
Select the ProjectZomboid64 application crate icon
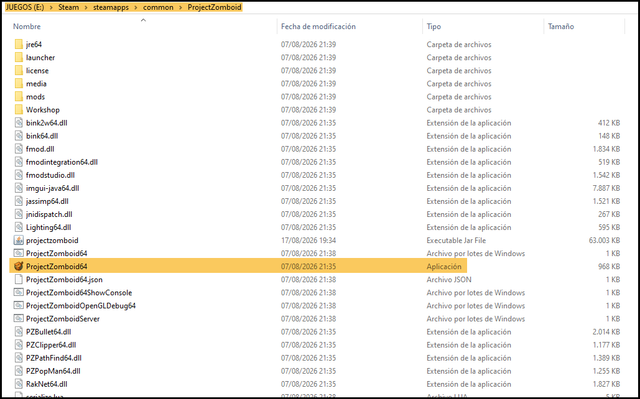click(19, 266)
